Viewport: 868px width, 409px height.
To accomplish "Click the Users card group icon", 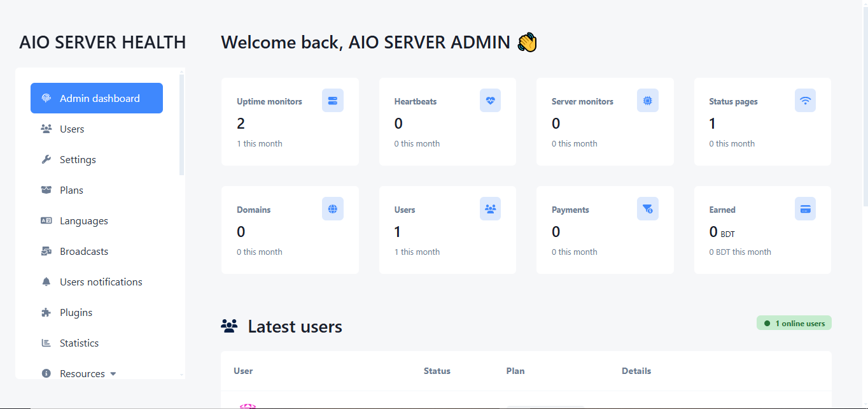I will 490,209.
